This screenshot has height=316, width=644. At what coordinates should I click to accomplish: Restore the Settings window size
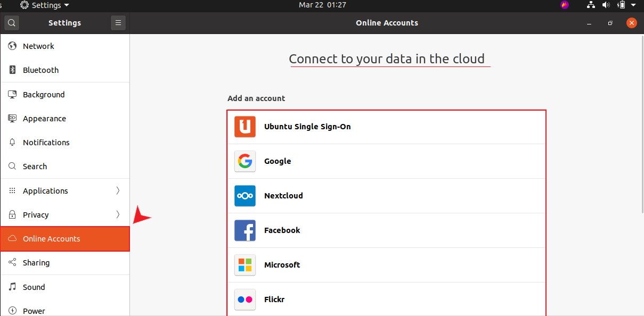(x=610, y=23)
